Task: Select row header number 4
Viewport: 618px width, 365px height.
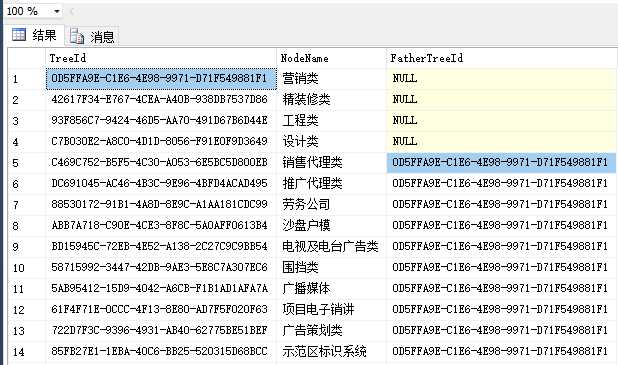Action: pos(26,142)
